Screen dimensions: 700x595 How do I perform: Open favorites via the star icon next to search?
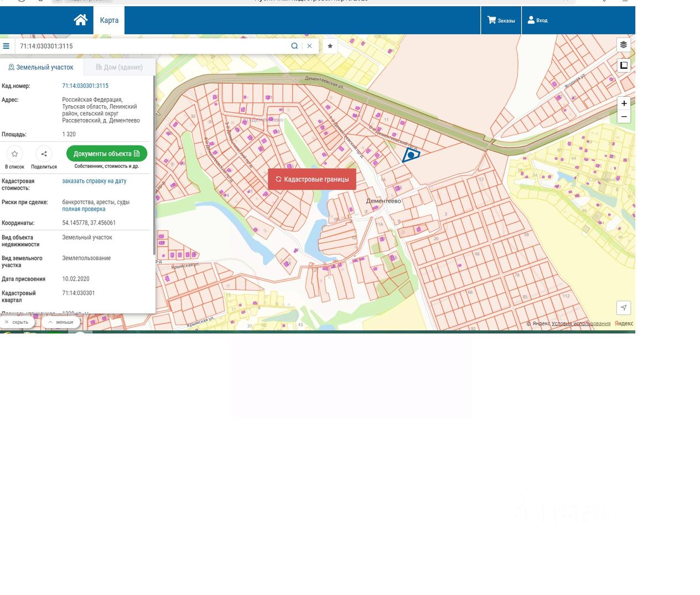pyautogui.click(x=330, y=46)
